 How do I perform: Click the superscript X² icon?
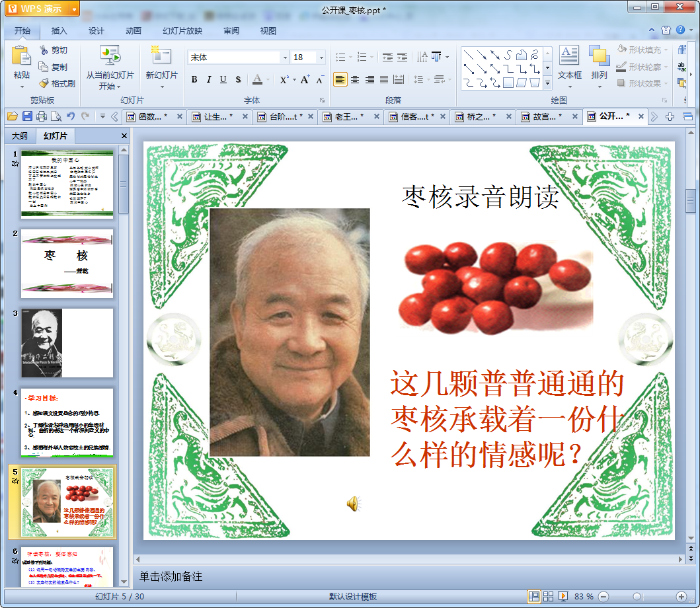coord(284,79)
